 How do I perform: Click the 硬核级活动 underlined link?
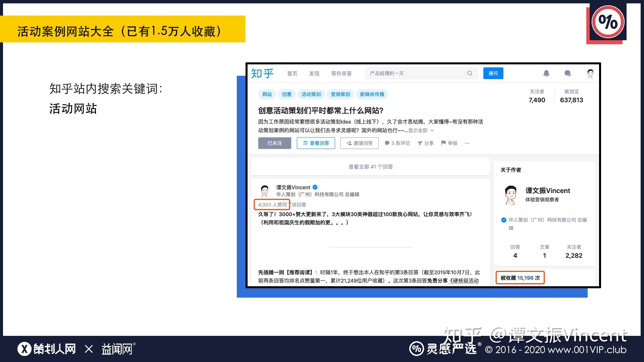click(x=464, y=281)
